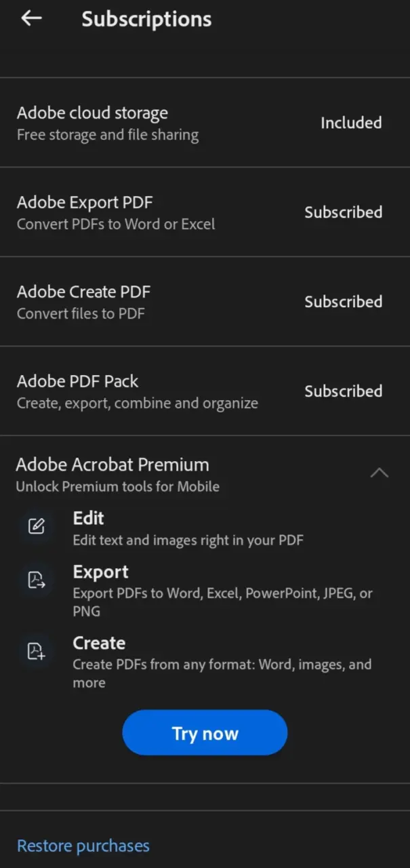Tap Subscribed status next to PDF Pack

(343, 391)
